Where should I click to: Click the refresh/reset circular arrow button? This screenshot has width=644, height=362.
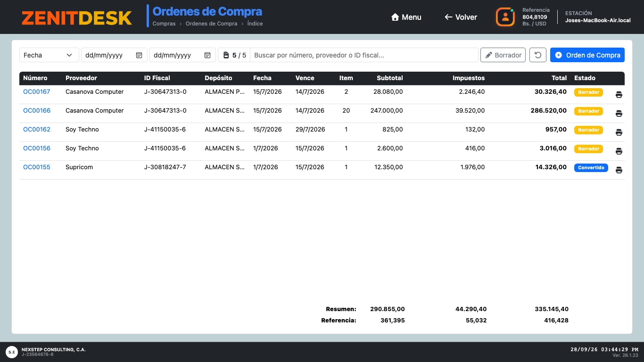pyautogui.click(x=538, y=55)
